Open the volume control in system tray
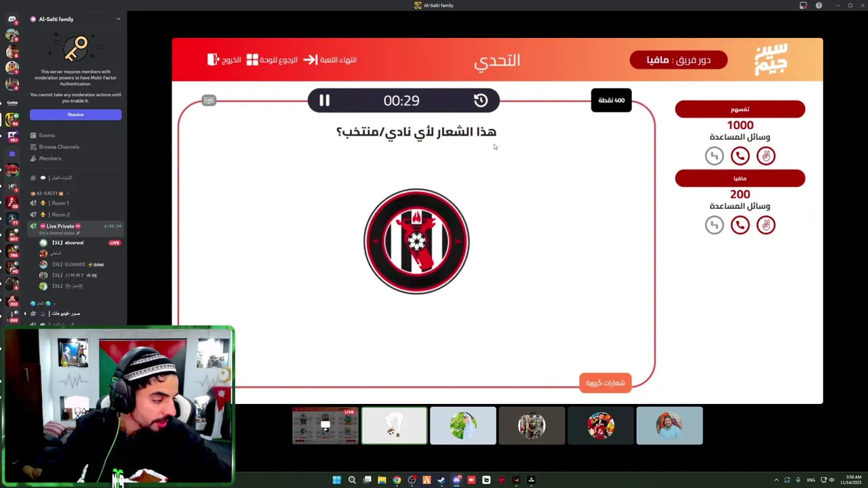Image resolution: width=868 pixels, height=488 pixels. [832, 480]
